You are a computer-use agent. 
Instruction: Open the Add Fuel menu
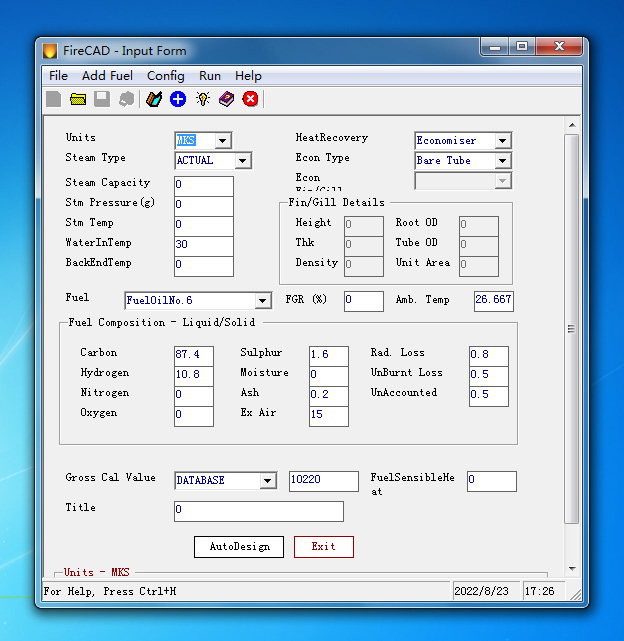tap(107, 76)
